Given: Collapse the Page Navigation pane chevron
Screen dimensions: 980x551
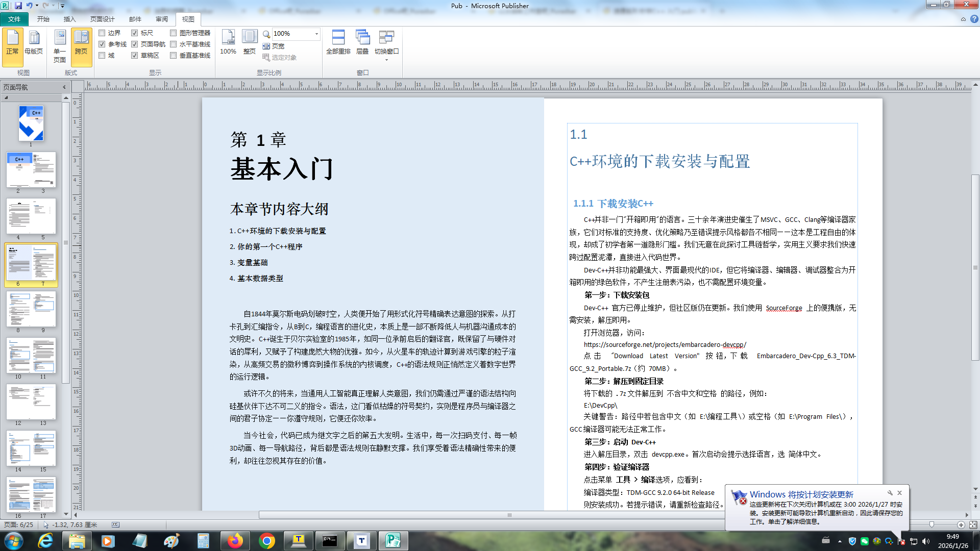Looking at the screenshot, I should (x=64, y=87).
